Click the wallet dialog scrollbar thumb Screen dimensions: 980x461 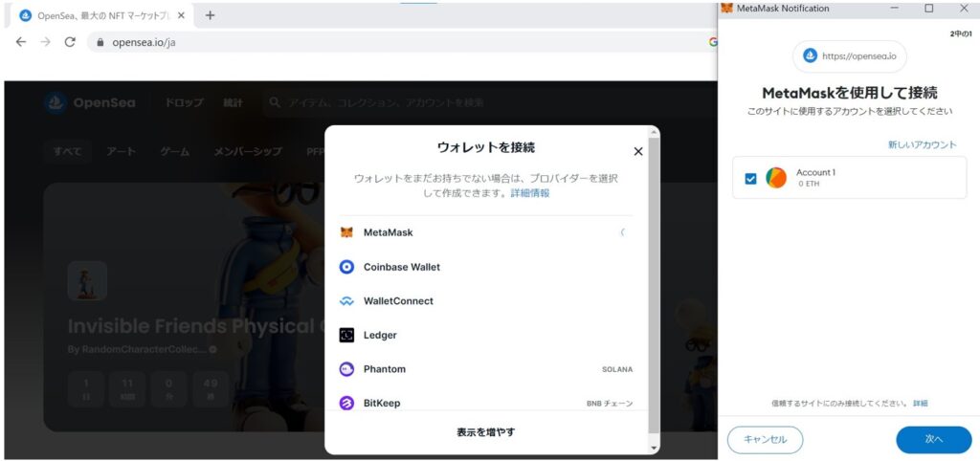[x=654, y=285]
